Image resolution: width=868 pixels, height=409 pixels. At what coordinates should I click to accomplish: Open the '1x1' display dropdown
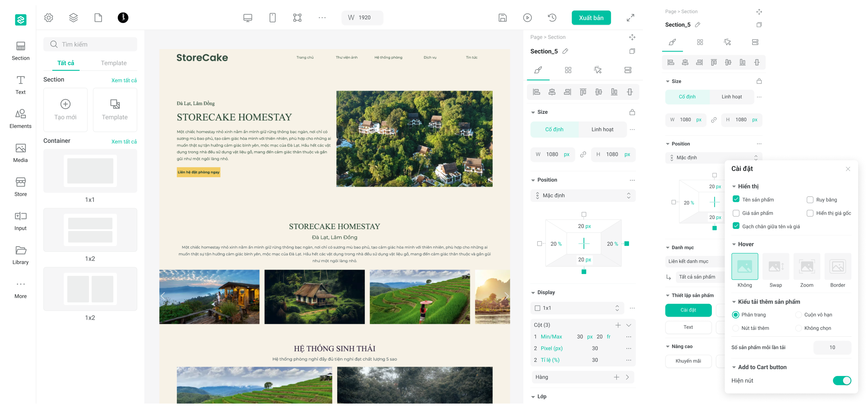point(577,308)
